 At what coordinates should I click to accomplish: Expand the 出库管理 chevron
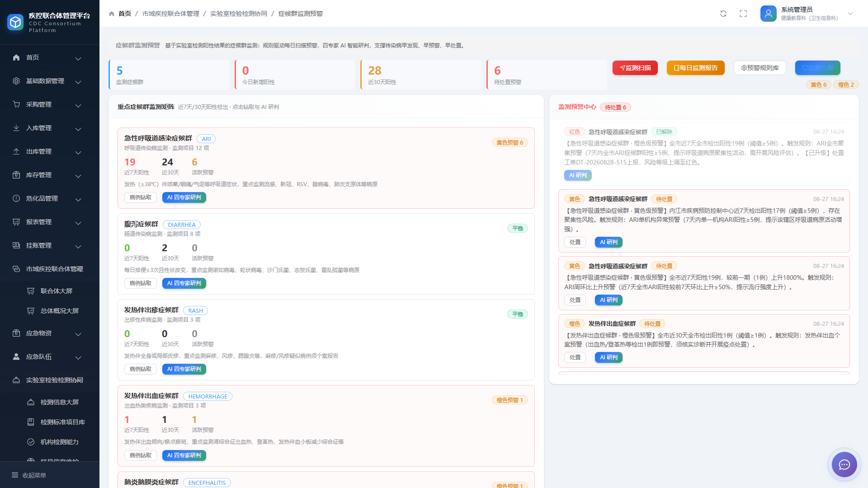(x=78, y=152)
